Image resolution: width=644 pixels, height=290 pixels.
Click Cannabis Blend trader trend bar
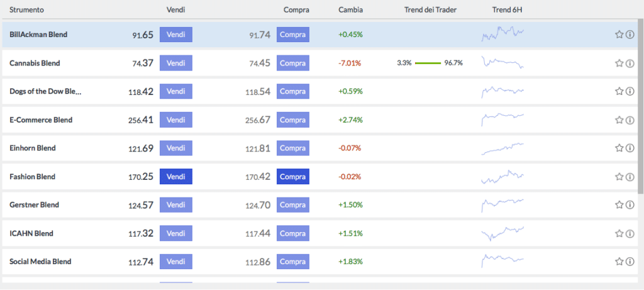click(x=428, y=63)
